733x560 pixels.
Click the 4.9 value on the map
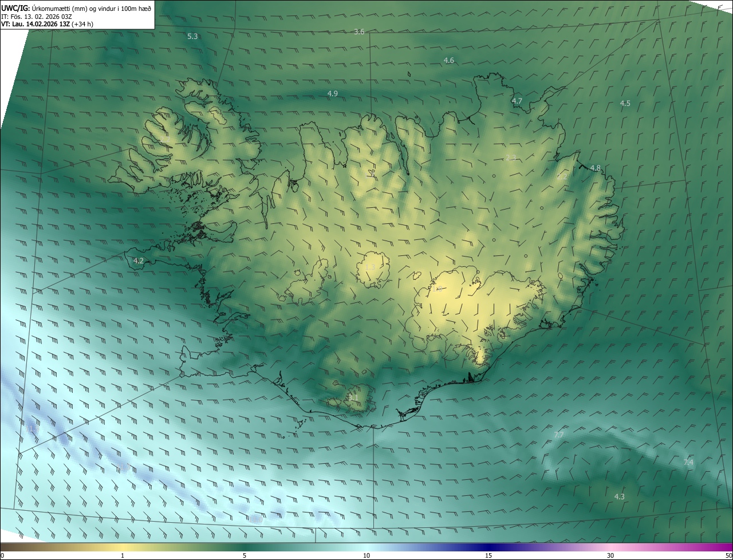coord(333,93)
